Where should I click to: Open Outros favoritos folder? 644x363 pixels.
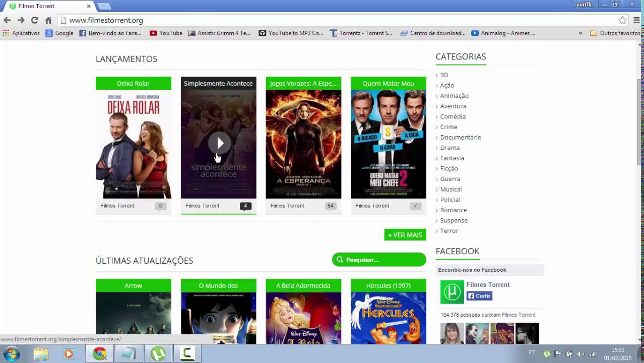pyautogui.click(x=615, y=33)
